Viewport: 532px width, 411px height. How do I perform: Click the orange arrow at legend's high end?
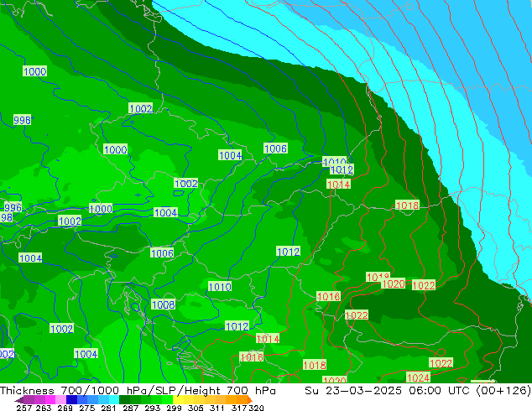250,400
